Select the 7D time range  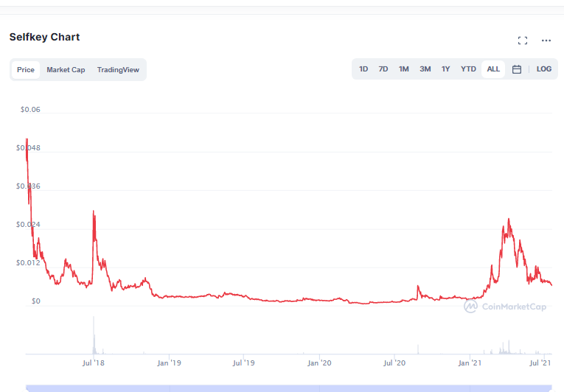pyautogui.click(x=383, y=69)
